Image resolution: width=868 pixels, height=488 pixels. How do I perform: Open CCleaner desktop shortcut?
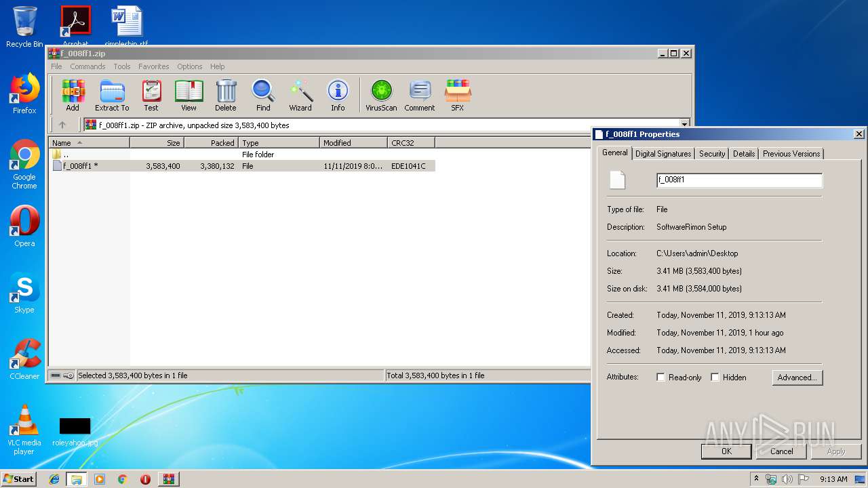click(x=24, y=359)
